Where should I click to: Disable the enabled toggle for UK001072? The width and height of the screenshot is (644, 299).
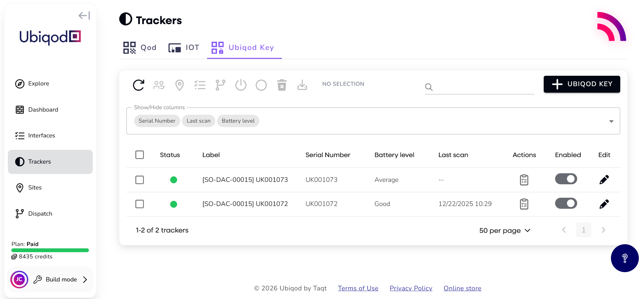point(566,203)
